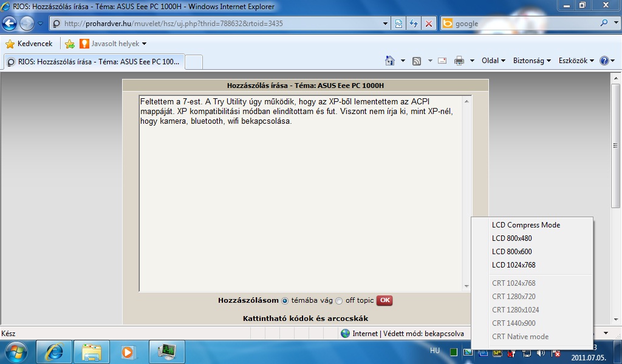Open the Javasolt helyek suggested sites

pyautogui.click(x=113, y=44)
